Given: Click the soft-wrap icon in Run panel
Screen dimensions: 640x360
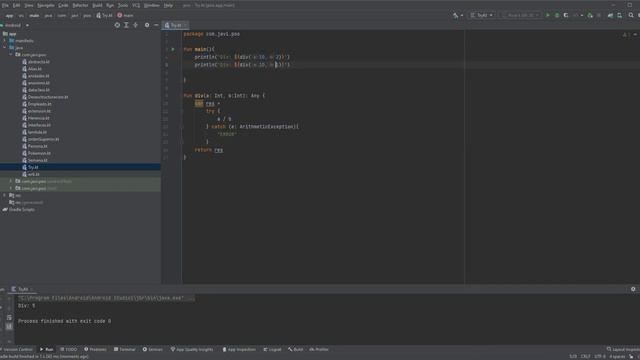Looking at the screenshot, I should coord(9,318).
